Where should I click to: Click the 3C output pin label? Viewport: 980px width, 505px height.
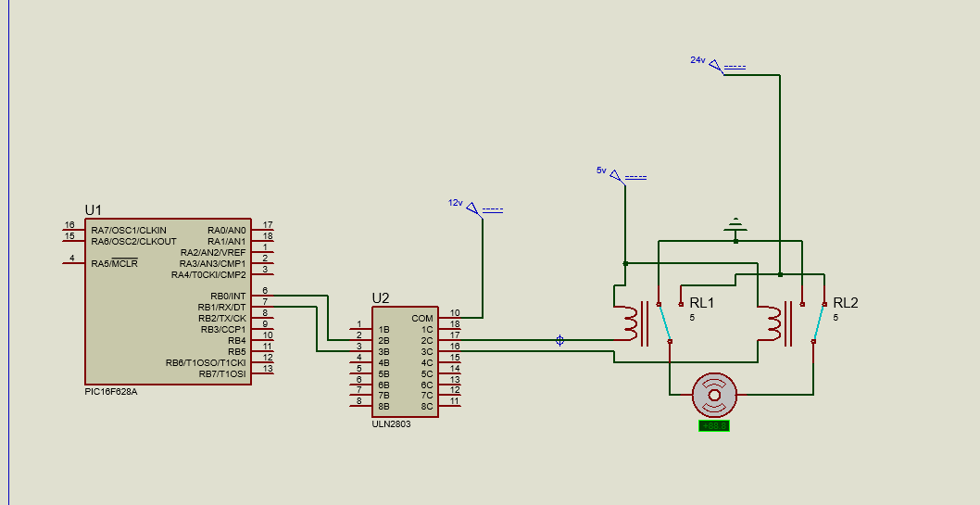(x=427, y=352)
